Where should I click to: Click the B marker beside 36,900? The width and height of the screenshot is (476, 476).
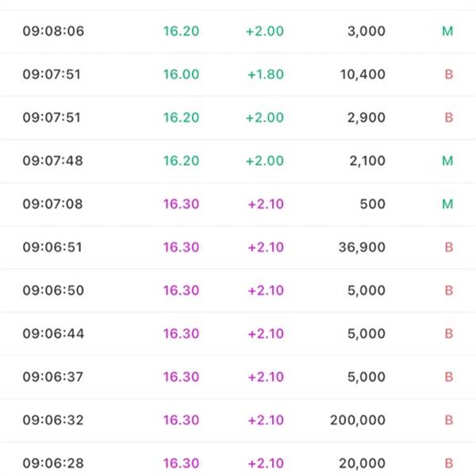449,247
